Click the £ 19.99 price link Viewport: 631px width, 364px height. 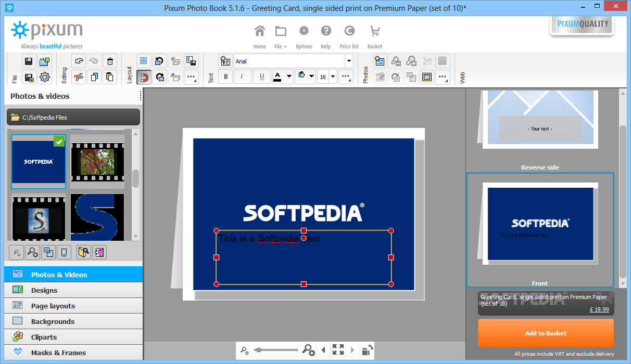(599, 309)
